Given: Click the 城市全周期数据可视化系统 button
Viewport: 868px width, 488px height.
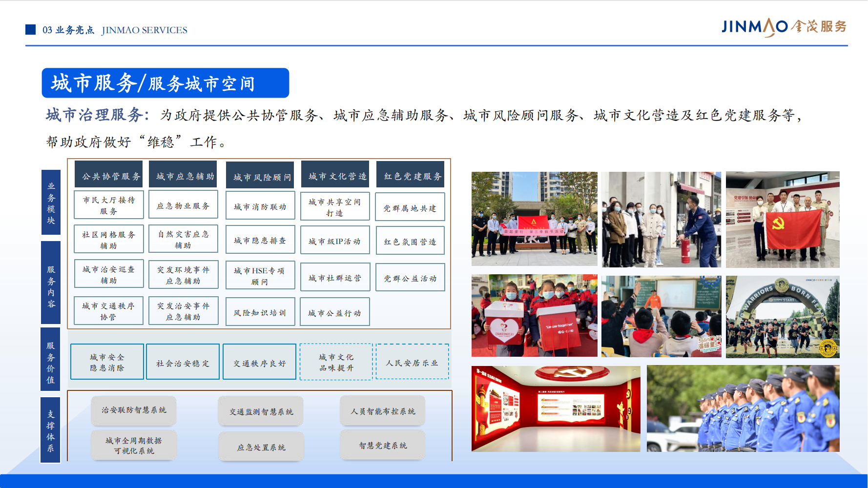Looking at the screenshot, I should [x=134, y=445].
